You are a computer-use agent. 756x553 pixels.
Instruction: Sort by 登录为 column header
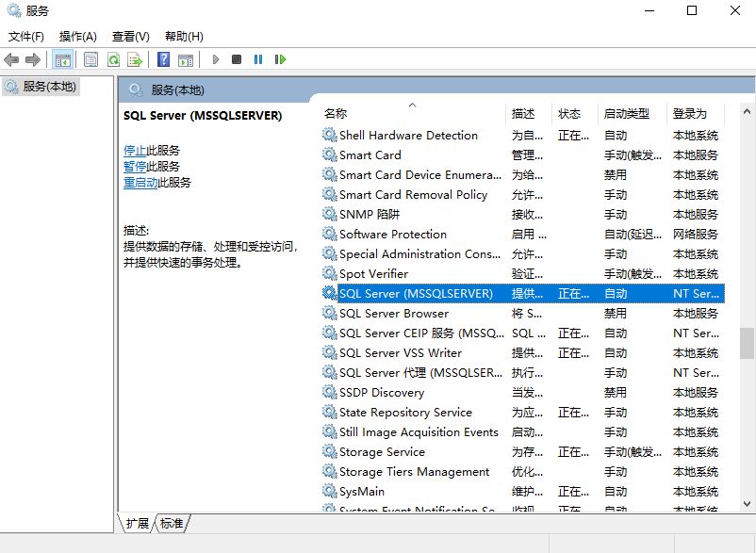coord(696,114)
